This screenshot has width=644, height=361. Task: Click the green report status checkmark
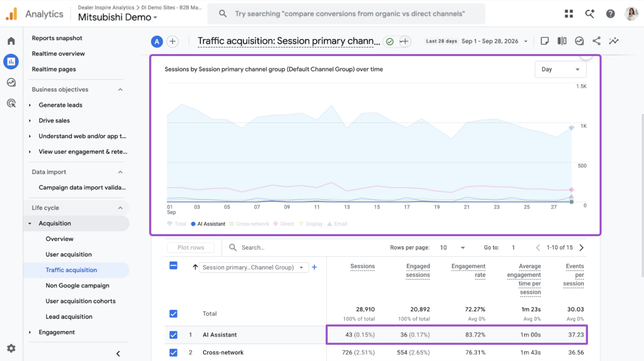click(x=390, y=41)
